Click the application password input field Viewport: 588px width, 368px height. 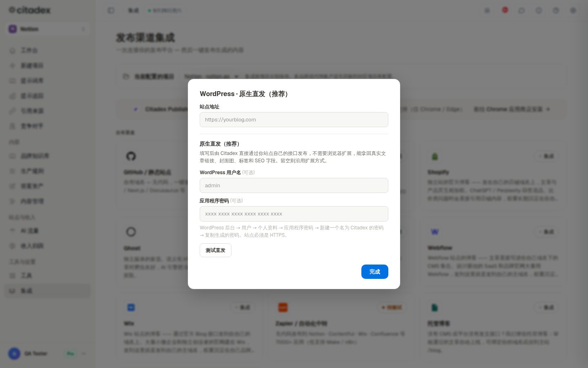point(294,214)
